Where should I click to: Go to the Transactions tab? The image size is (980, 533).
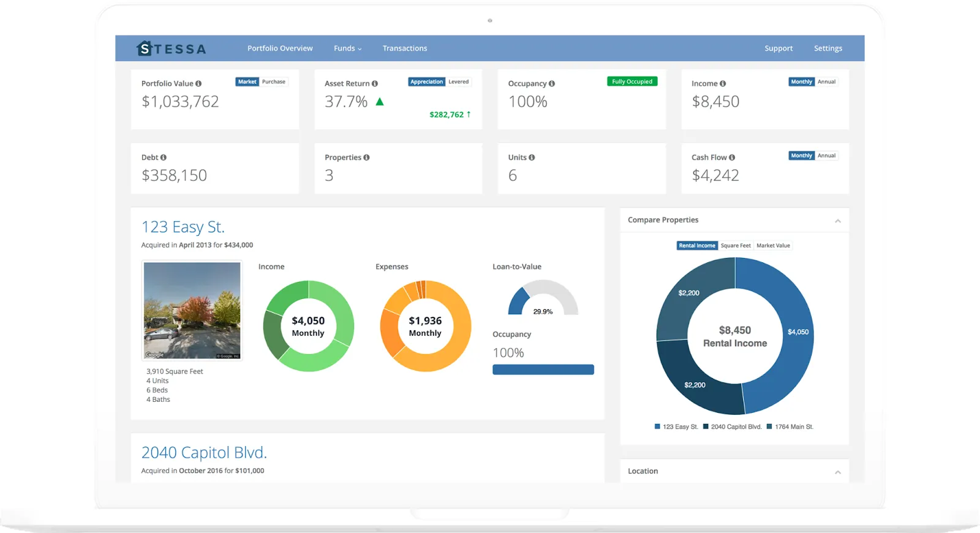point(405,48)
